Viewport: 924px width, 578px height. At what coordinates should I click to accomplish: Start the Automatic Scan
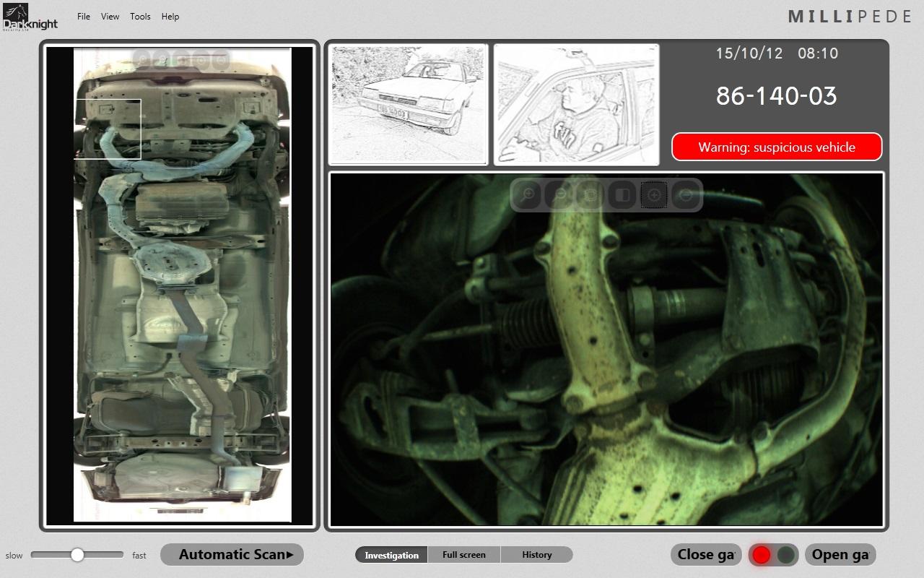tap(232, 554)
